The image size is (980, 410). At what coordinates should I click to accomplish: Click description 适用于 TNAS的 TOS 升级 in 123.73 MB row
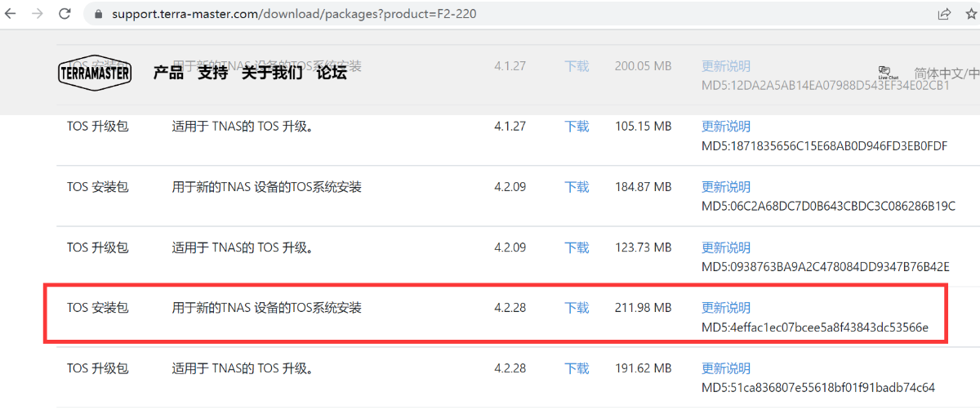(x=243, y=247)
